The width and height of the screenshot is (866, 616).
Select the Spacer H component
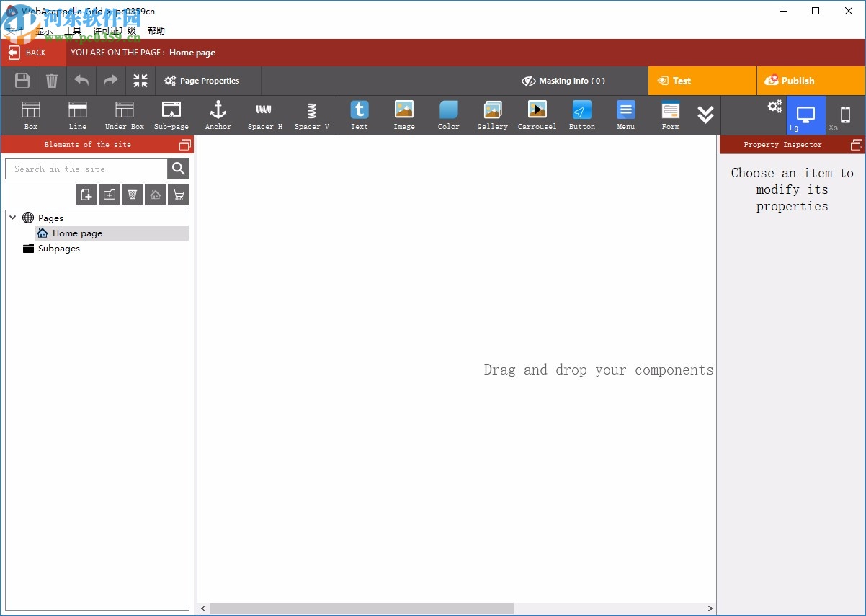[265, 115]
